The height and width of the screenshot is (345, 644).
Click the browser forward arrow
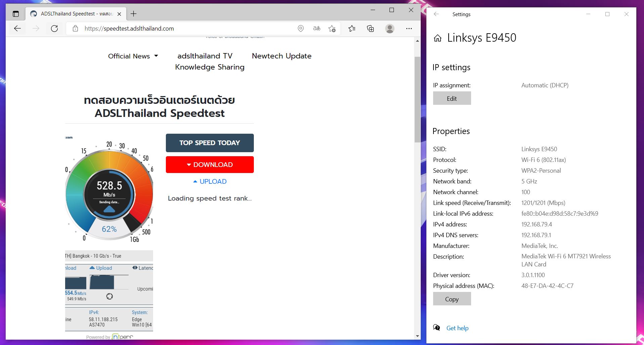tap(36, 29)
